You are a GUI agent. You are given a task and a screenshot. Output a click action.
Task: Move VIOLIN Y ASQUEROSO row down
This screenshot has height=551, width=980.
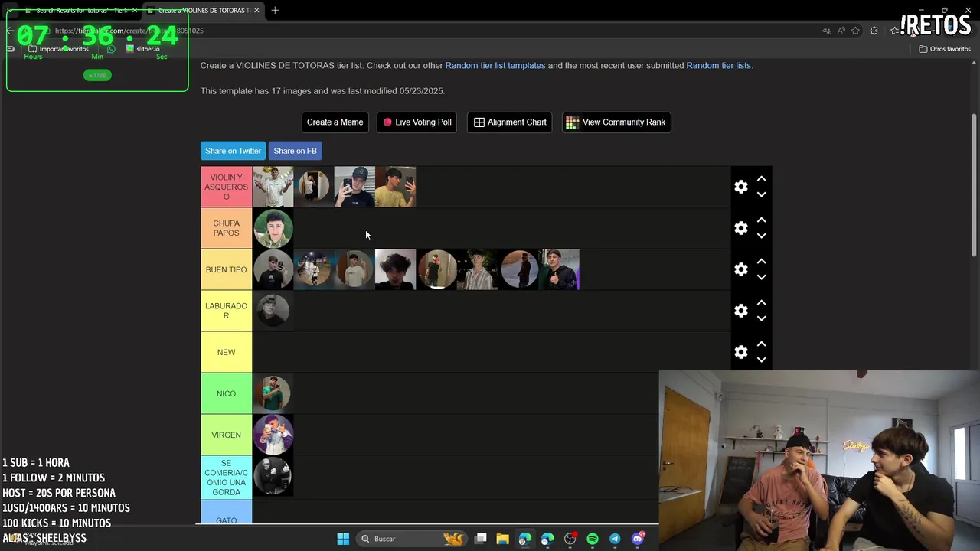pyautogui.click(x=761, y=194)
